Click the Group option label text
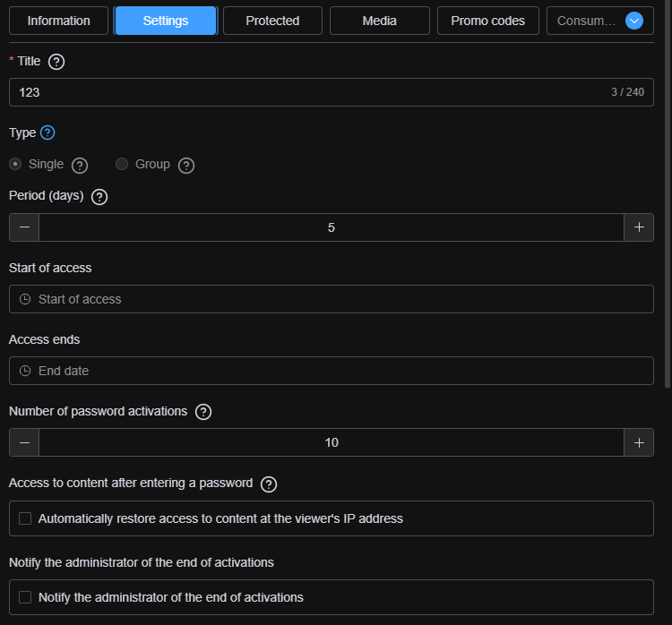This screenshot has width=672, height=625. coord(152,164)
